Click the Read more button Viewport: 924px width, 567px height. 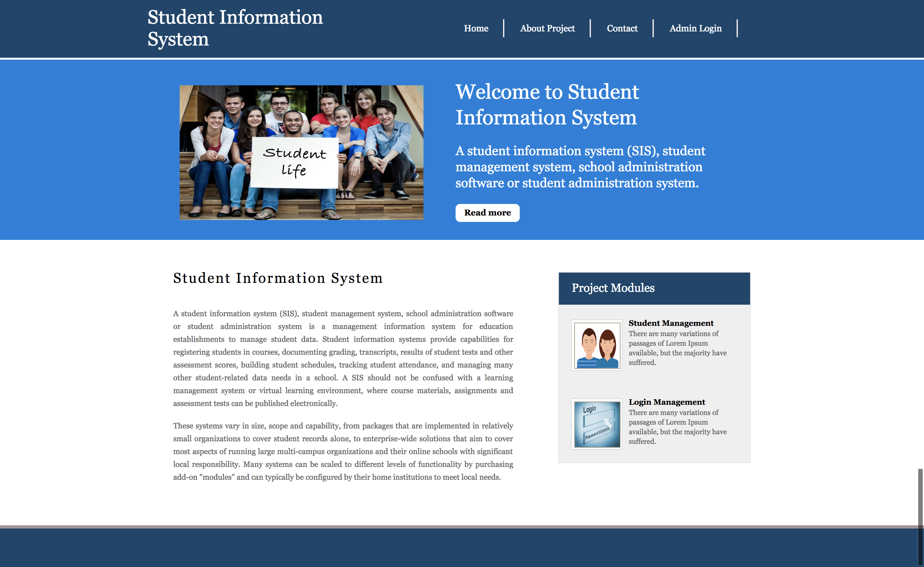[x=487, y=213]
